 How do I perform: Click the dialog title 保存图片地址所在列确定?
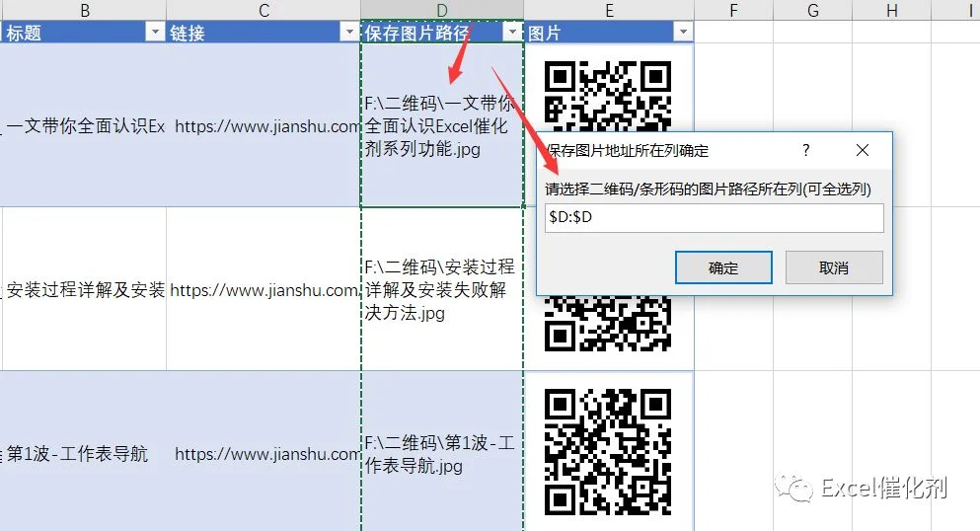[628, 151]
